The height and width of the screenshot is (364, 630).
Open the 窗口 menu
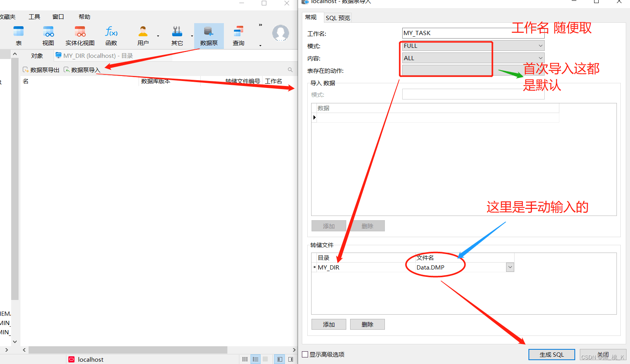point(58,17)
